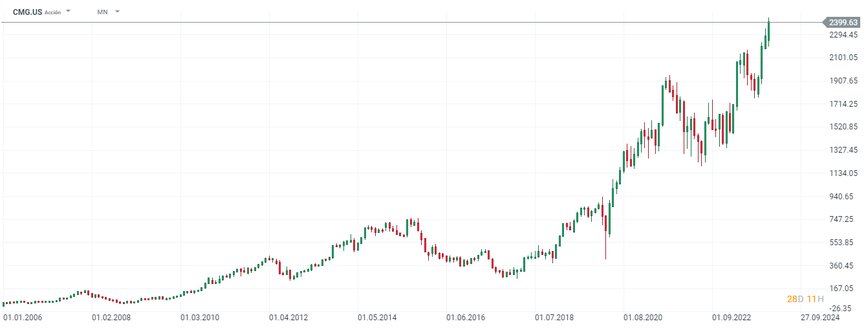Click the latest green candle at chart top
868x328 pixels.
(x=769, y=31)
